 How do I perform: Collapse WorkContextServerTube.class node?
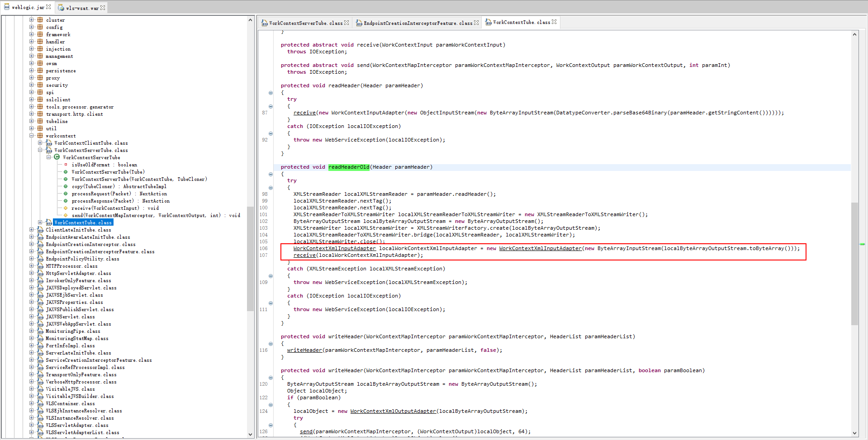pos(40,150)
